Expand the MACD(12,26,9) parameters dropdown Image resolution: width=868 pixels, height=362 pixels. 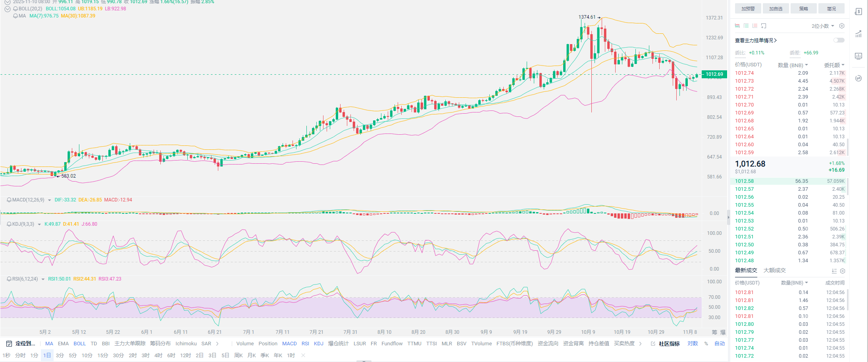pyautogui.click(x=49, y=200)
